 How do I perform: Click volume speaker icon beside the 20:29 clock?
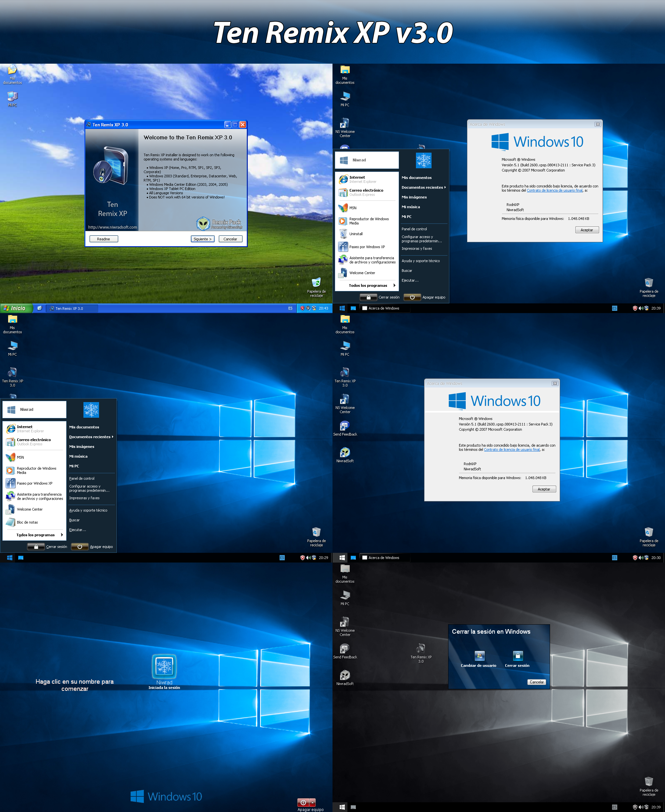click(x=308, y=558)
